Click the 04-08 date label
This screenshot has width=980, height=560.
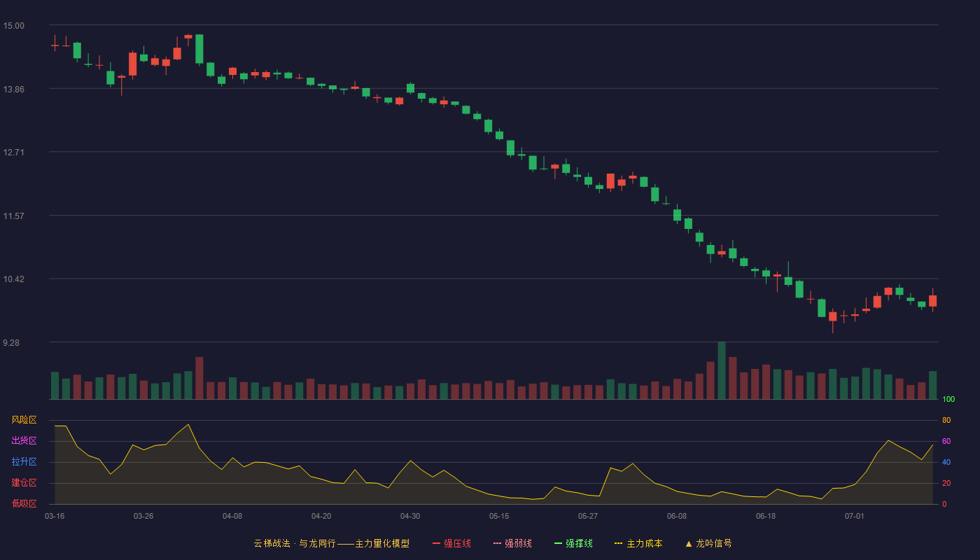point(232,516)
